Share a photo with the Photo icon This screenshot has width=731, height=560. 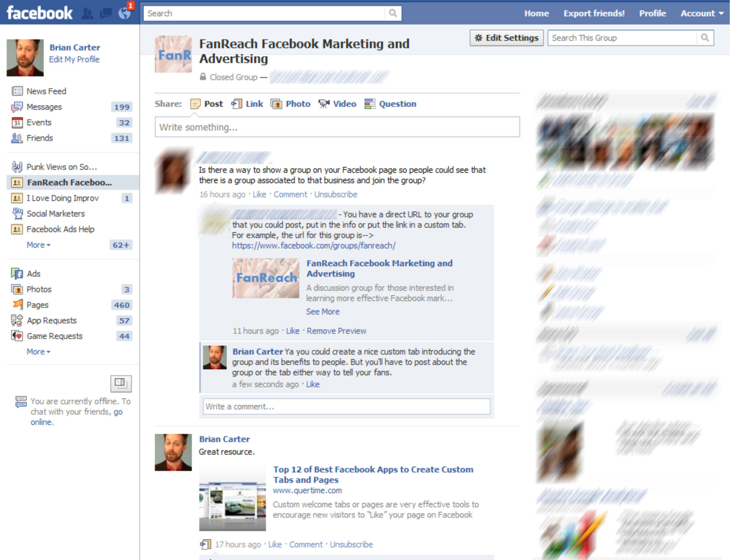pyautogui.click(x=278, y=104)
